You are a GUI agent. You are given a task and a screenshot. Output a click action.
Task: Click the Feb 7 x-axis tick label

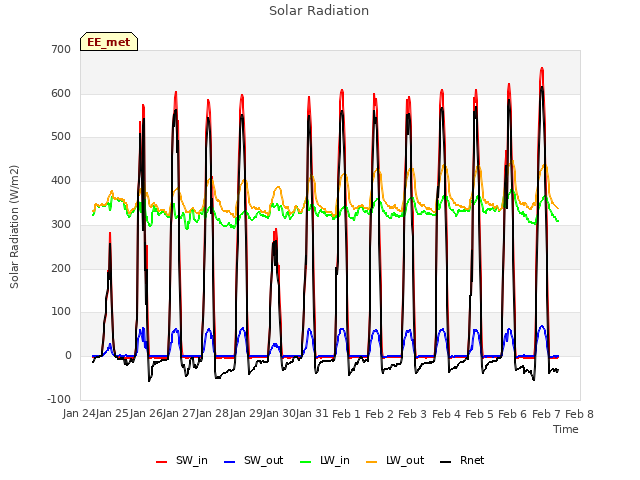pyautogui.click(x=546, y=414)
